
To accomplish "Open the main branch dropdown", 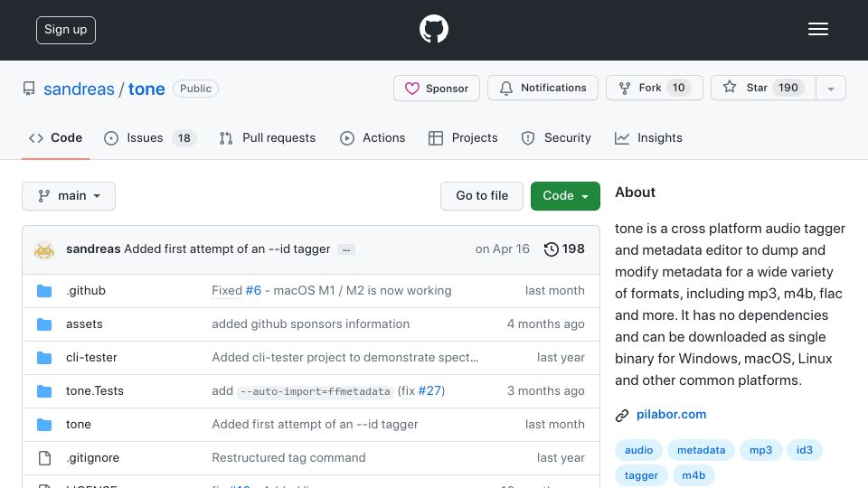I will click(69, 196).
